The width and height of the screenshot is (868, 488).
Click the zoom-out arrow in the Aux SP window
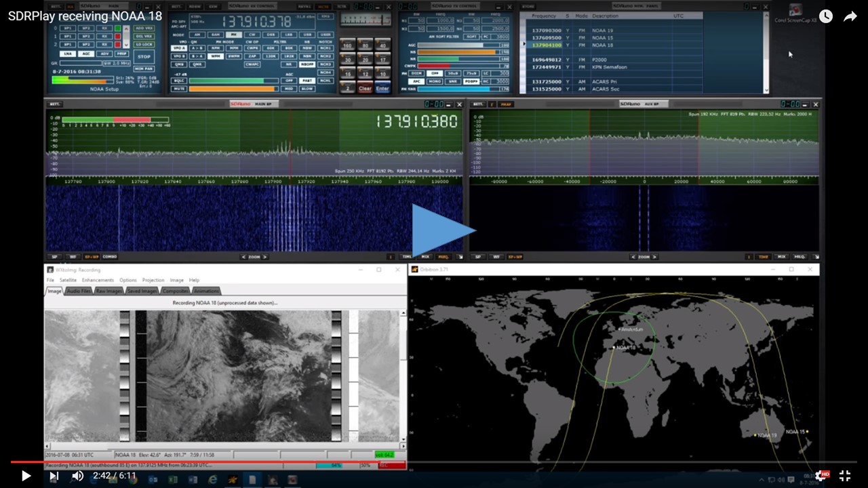coord(633,257)
